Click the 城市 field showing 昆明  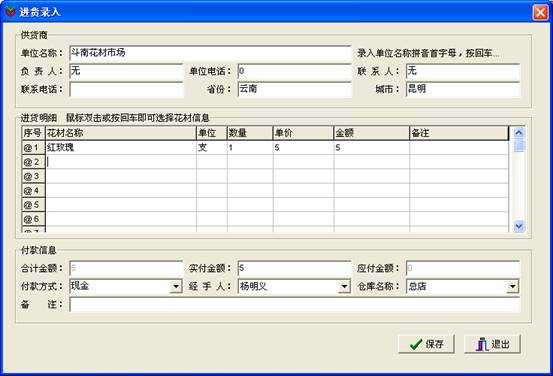463,90
